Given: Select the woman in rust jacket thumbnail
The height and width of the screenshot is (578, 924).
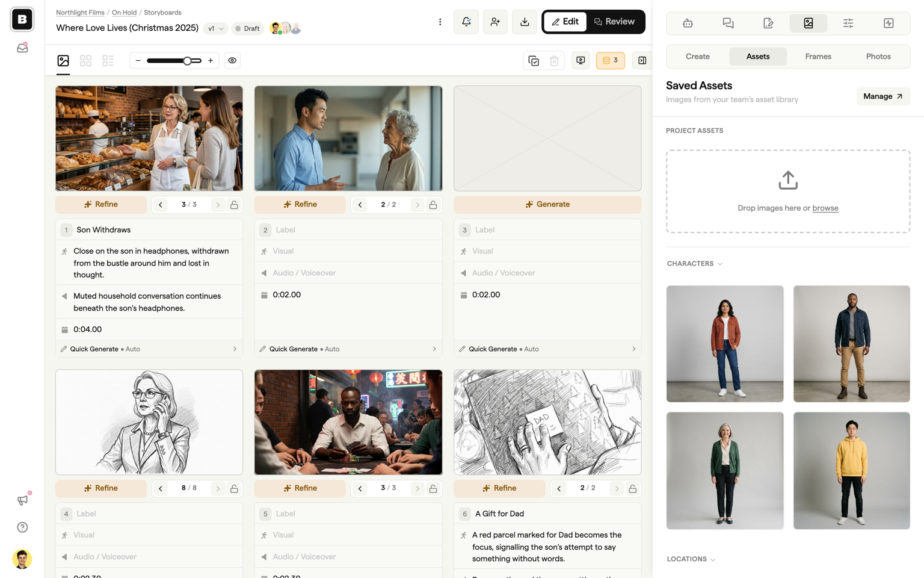Looking at the screenshot, I should tap(725, 344).
